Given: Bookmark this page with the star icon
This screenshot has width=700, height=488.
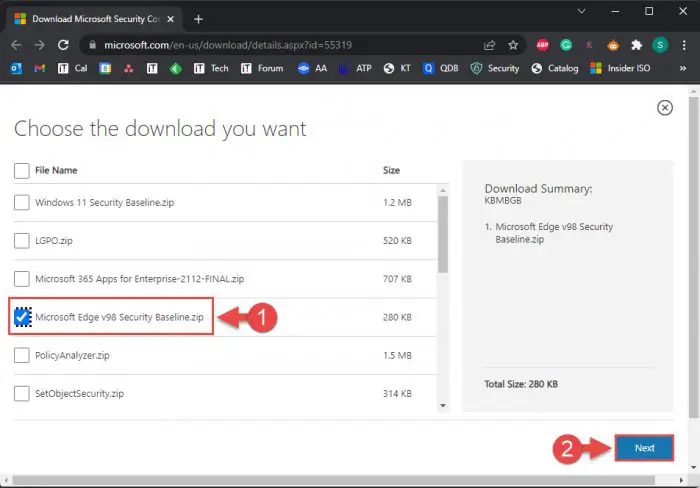Looking at the screenshot, I should click(513, 45).
